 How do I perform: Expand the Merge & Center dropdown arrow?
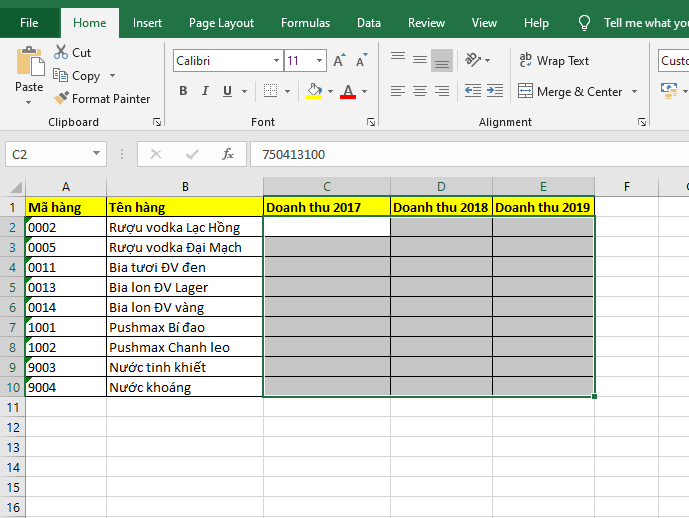pyautogui.click(x=633, y=92)
